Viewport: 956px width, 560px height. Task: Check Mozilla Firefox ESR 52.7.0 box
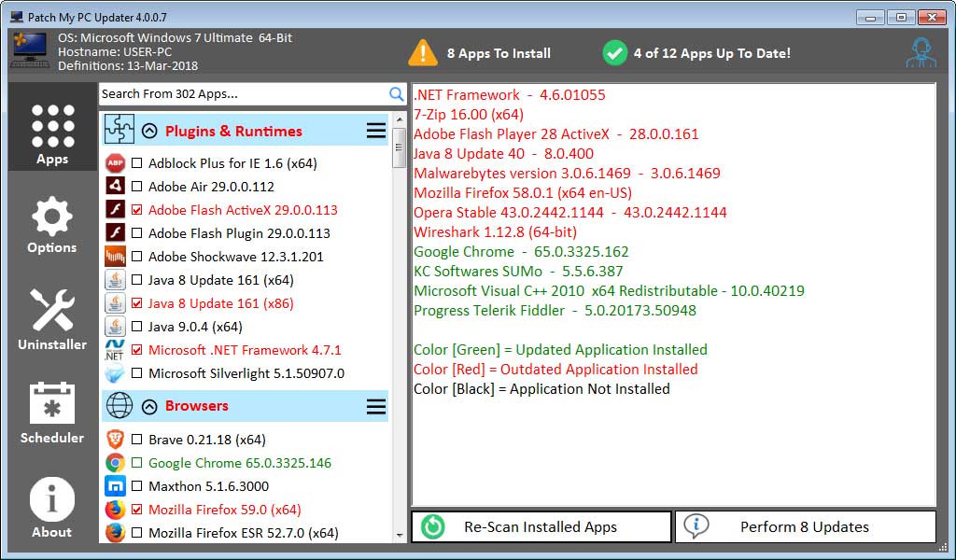pos(137,533)
